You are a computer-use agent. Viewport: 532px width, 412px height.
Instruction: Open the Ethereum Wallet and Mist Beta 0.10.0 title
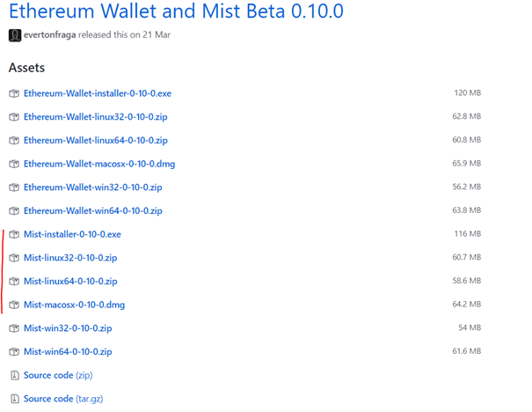[176, 11]
